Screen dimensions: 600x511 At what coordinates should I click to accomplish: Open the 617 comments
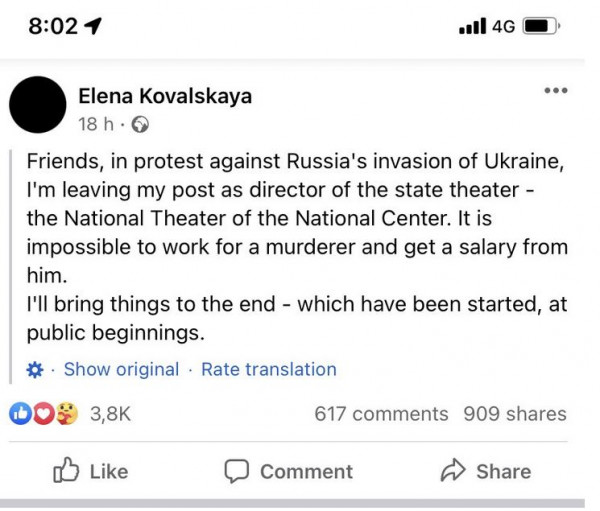pyautogui.click(x=381, y=414)
